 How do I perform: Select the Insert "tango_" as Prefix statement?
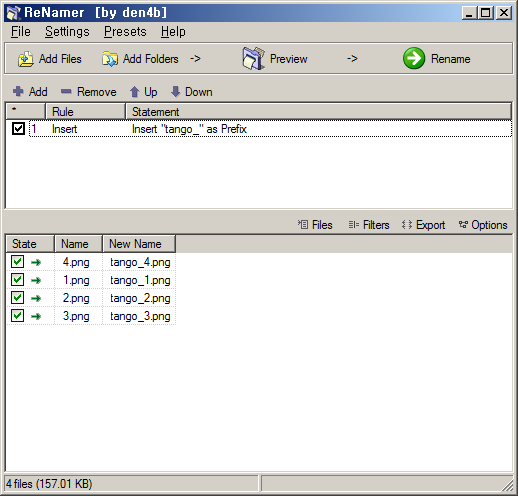click(x=189, y=129)
